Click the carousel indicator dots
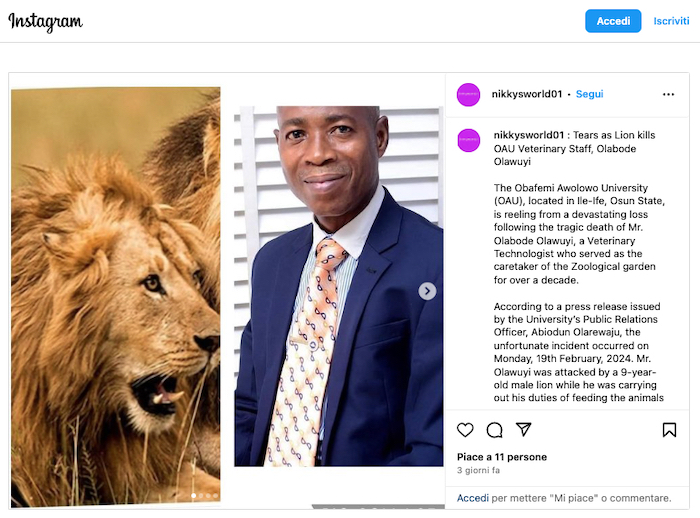The image size is (700, 518). [204, 495]
